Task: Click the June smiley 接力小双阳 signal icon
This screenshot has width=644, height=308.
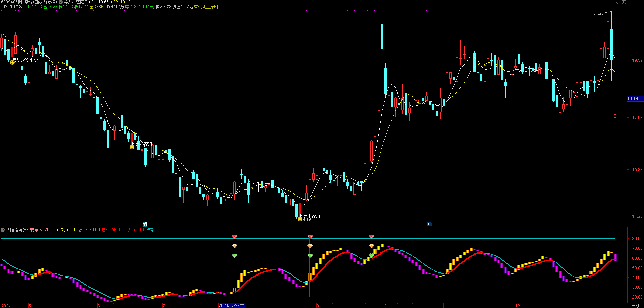Action: tap(132, 147)
